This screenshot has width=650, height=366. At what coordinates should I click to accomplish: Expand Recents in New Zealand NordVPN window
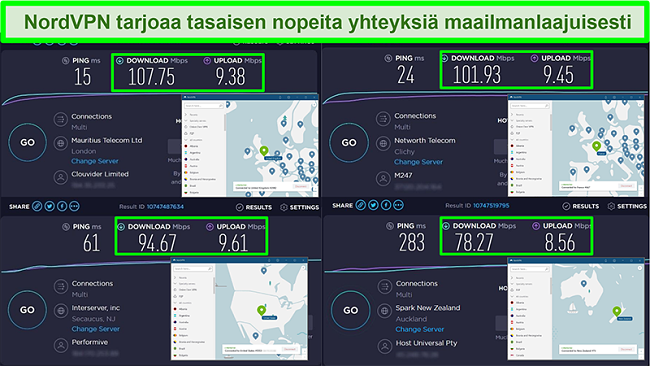tap(512, 278)
